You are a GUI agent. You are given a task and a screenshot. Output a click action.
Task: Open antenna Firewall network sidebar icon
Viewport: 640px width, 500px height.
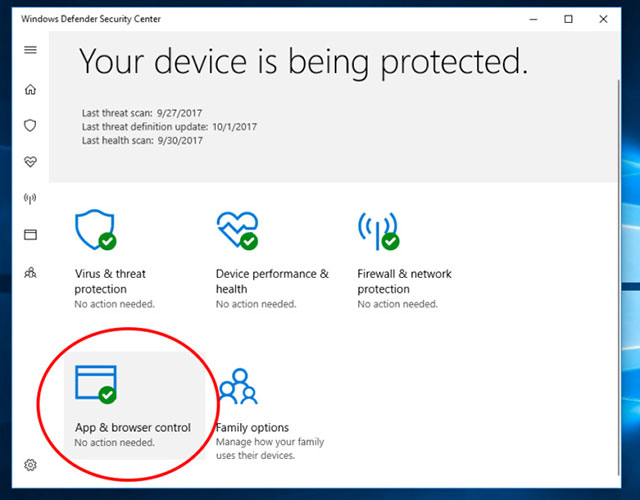pos(30,199)
